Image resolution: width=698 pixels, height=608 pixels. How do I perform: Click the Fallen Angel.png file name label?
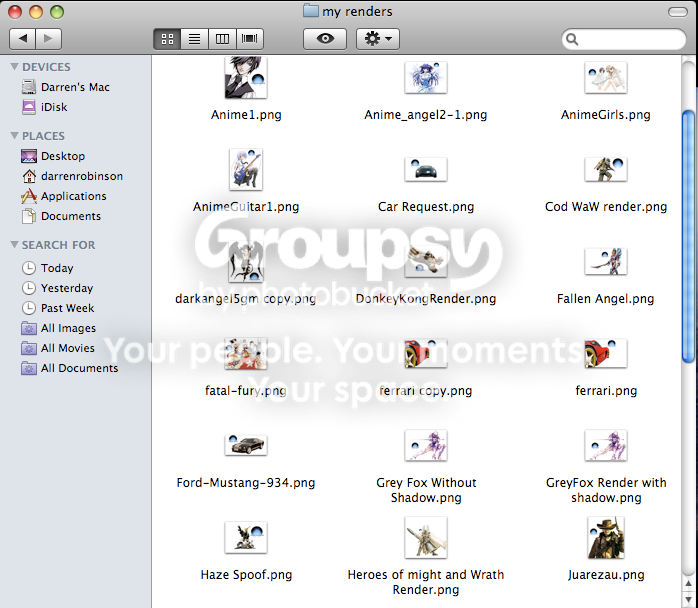point(605,299)
